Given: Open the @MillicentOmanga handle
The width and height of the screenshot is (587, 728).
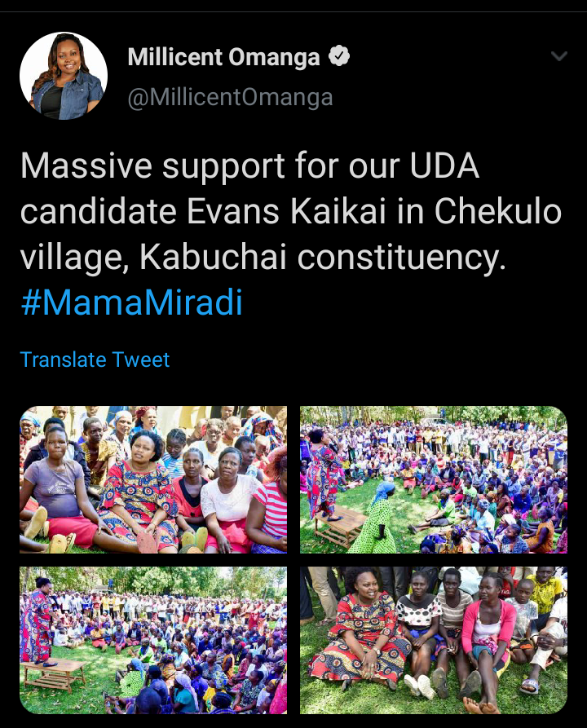Looking at the screenshot, I should click(x=231, y=98).
